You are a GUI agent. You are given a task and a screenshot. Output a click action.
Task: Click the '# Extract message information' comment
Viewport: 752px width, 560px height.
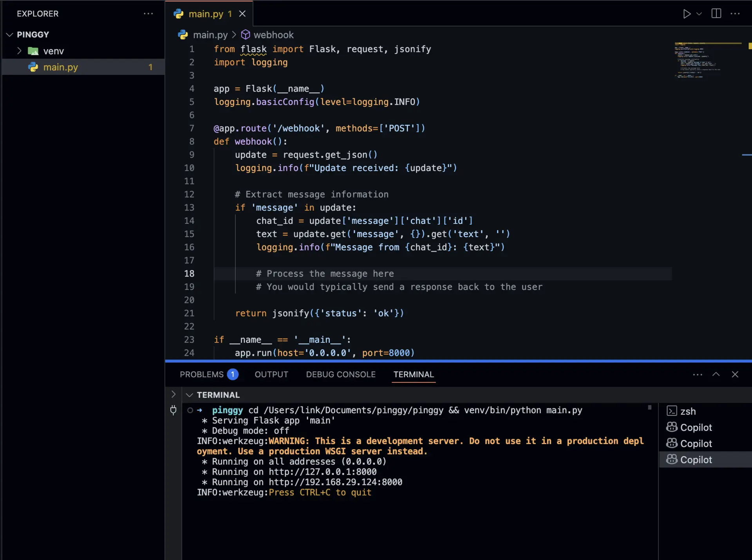pos(311,194)
